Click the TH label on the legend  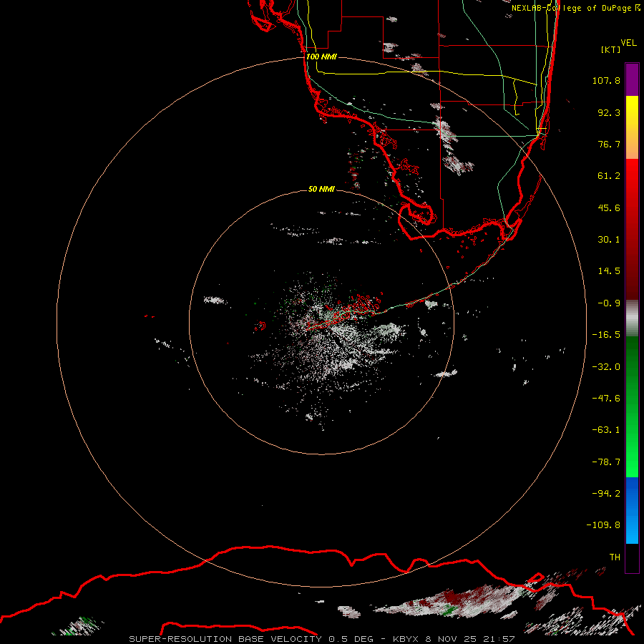615,557
